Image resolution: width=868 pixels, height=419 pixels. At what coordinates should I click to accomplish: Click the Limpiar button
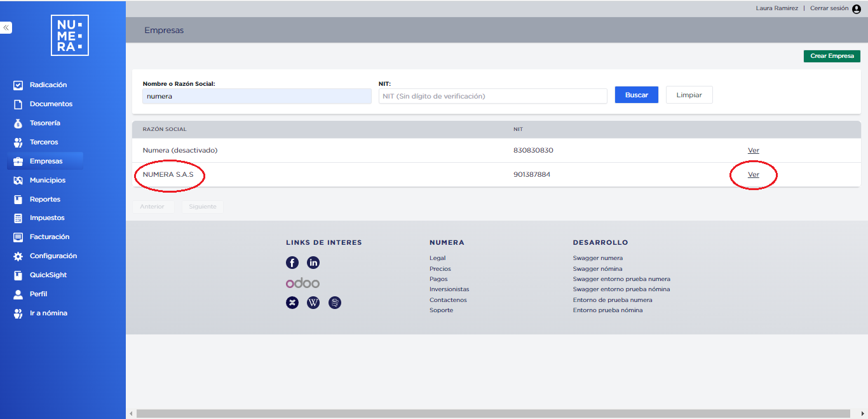689,95
